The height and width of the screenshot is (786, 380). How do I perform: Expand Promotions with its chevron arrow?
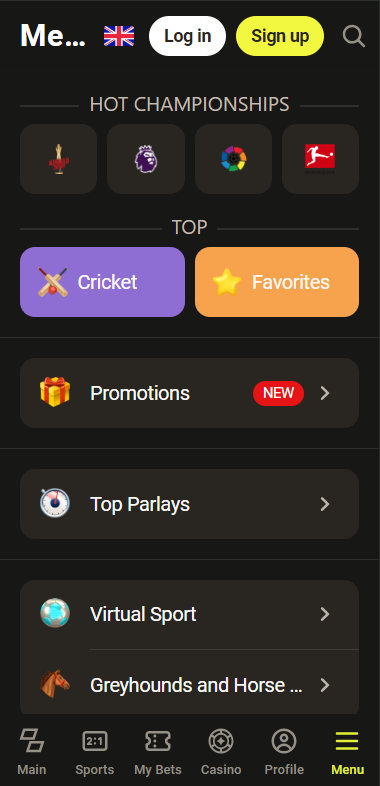(x=325, y=394)
